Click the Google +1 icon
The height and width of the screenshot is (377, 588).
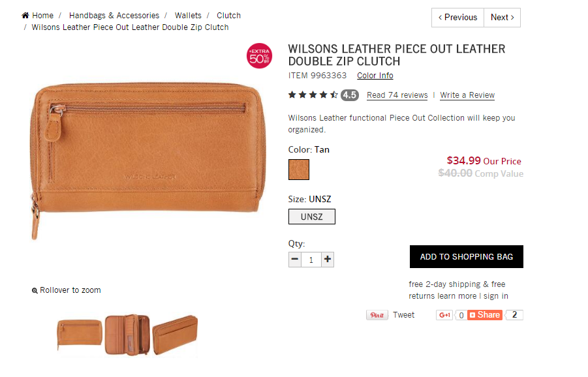coord(445,315)
